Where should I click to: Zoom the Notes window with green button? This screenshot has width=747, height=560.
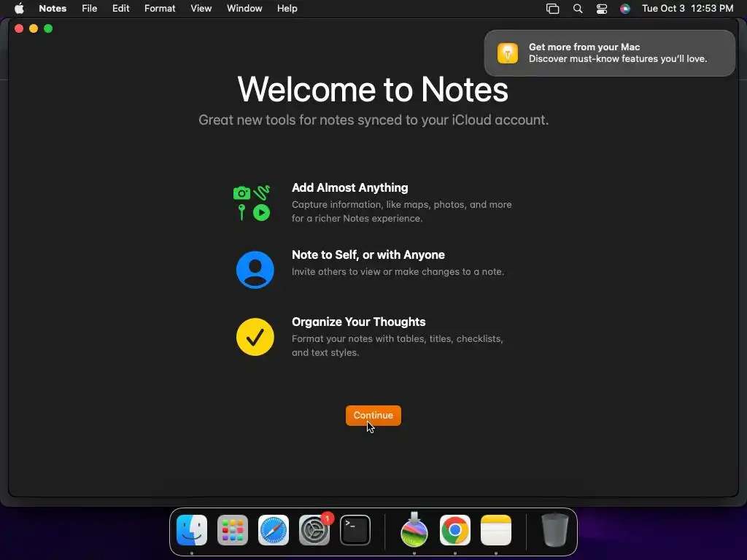pyautogui.click(x=48, y=28)
